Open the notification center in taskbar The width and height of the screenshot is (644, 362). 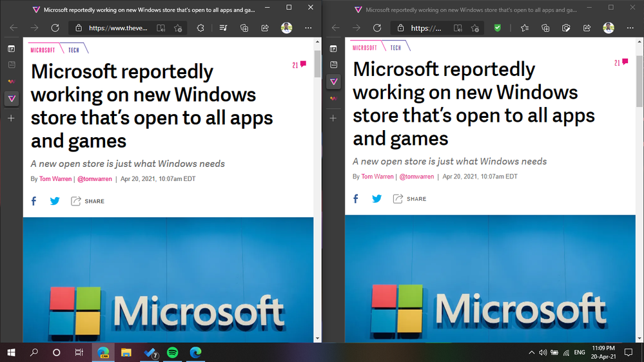click(x=628, y=352)
